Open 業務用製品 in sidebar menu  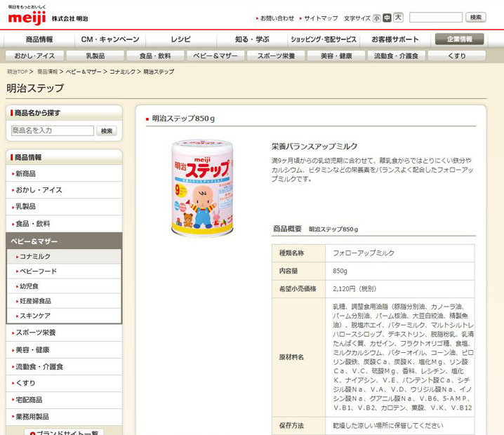[x=64, y=417]
